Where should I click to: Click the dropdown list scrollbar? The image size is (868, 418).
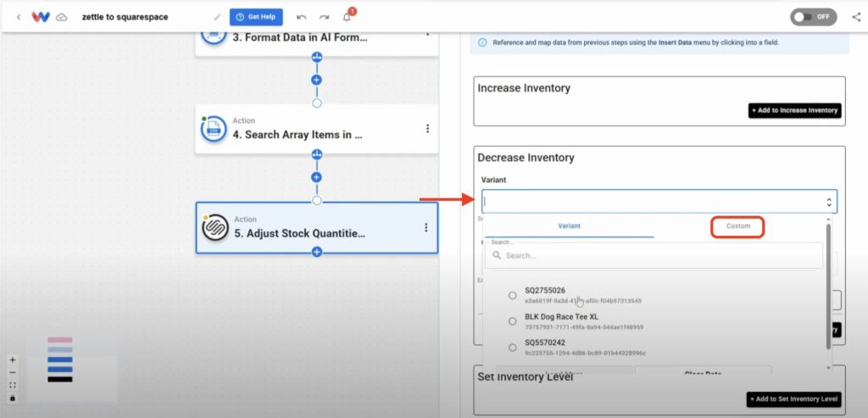point(828,287)
